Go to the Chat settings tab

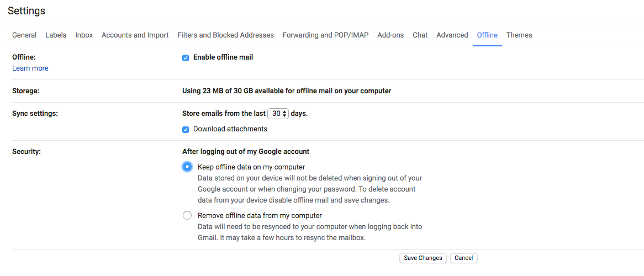[x=420, y=35]
